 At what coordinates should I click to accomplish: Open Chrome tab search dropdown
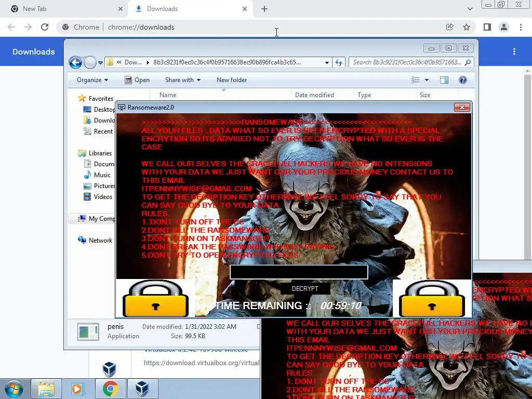470,9
